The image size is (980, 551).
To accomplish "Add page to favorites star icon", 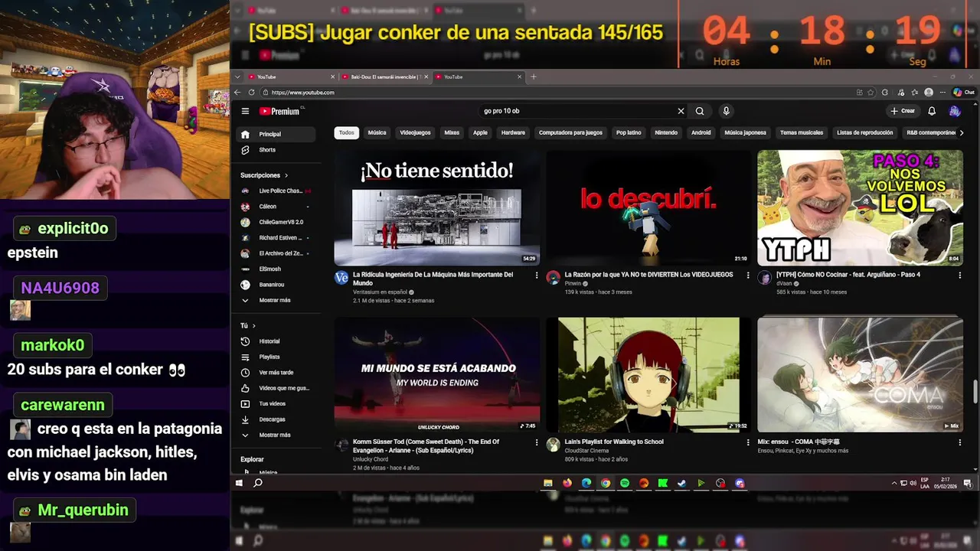I will click(871, 93).
